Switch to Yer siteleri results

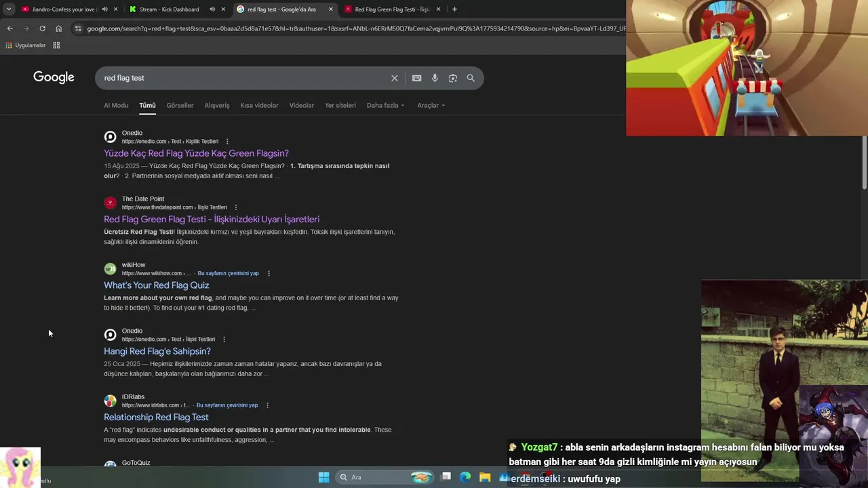[340, 105]
